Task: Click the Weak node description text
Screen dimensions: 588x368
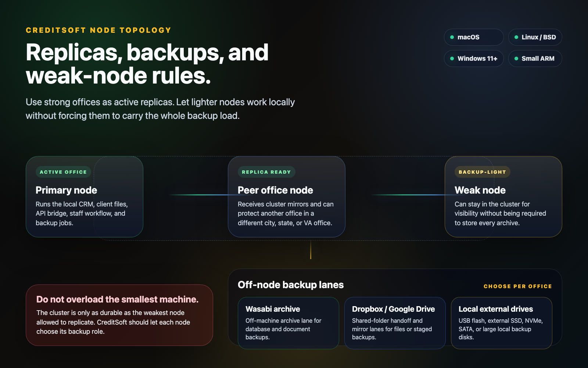Action: pos(500,213)
